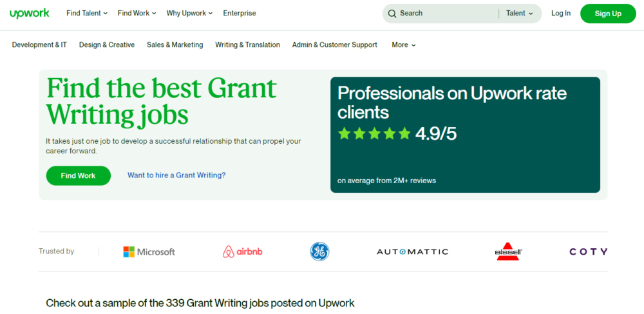Select Admin & Customer Support category

[335, 44]
